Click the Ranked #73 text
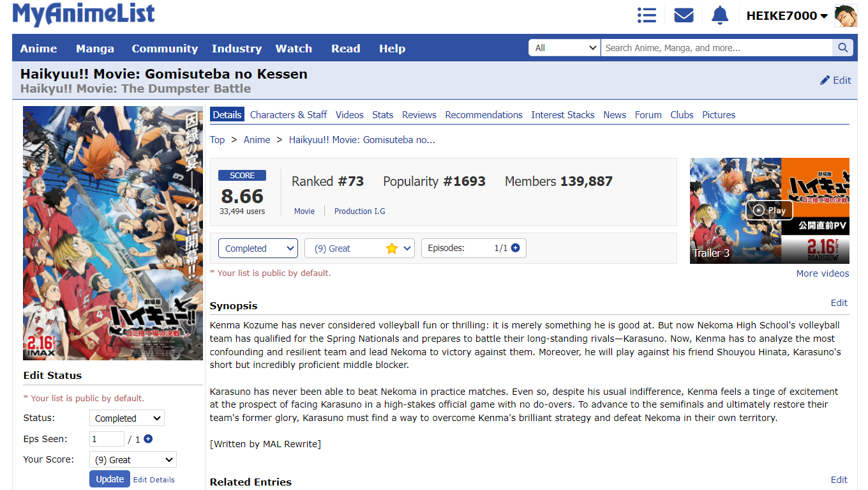Image resolution: width=868 pixels, height=490 pixels. (327, 181)
